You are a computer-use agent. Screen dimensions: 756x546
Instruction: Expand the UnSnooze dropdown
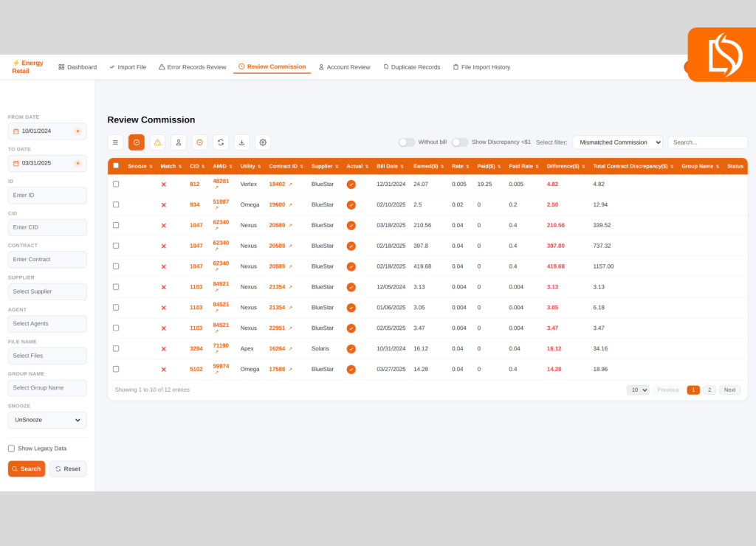(x=47, y=420)
